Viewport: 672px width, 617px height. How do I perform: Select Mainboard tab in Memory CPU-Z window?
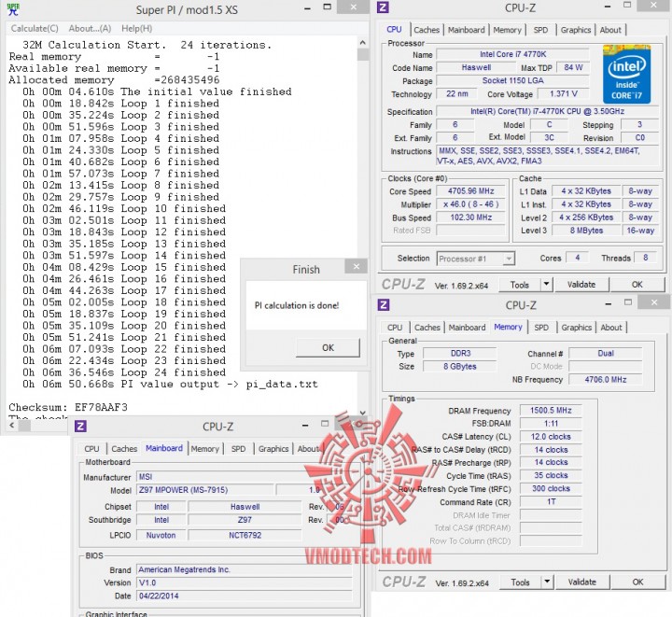[x=468, y=328]
